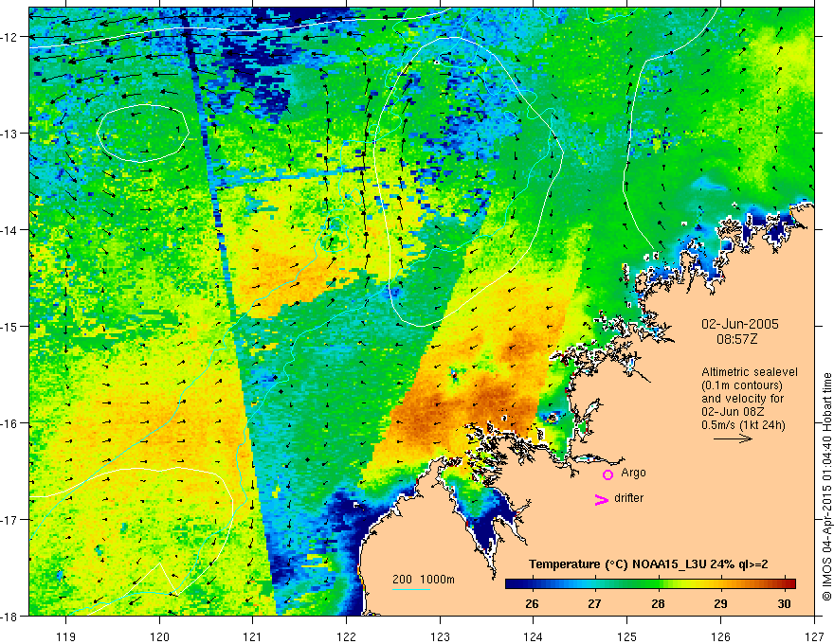
Task: Click the 'drifter' legend label
Action: pyautogui.click(x=628, y=498)
